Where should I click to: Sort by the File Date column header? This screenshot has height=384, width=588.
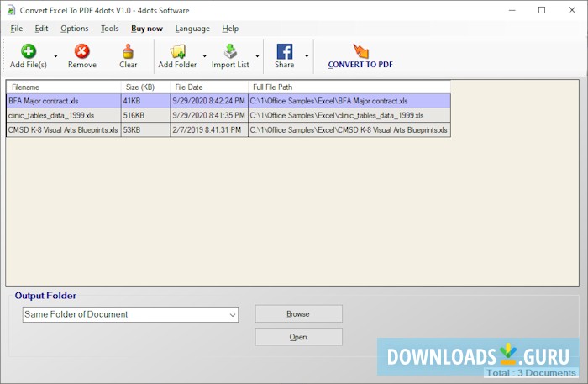(209, 87)
